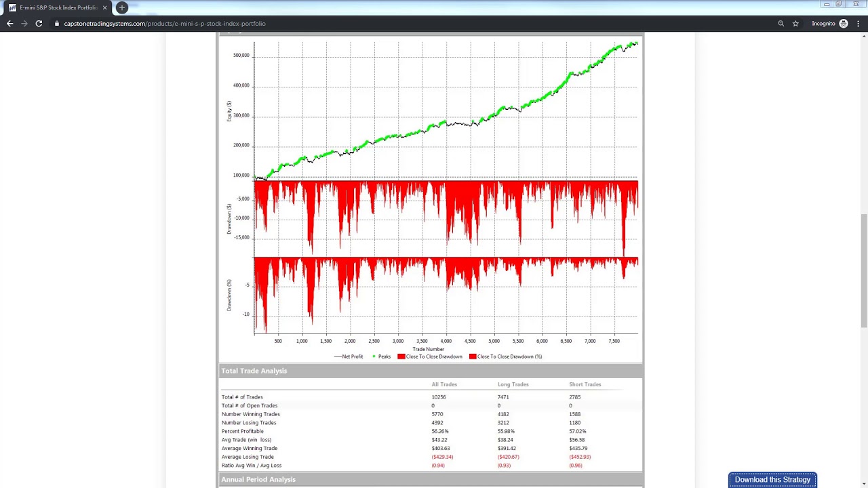The height and width of the screenshot is (488, 868).
Task: Click the All Trades column header
Action: [444, 384]
